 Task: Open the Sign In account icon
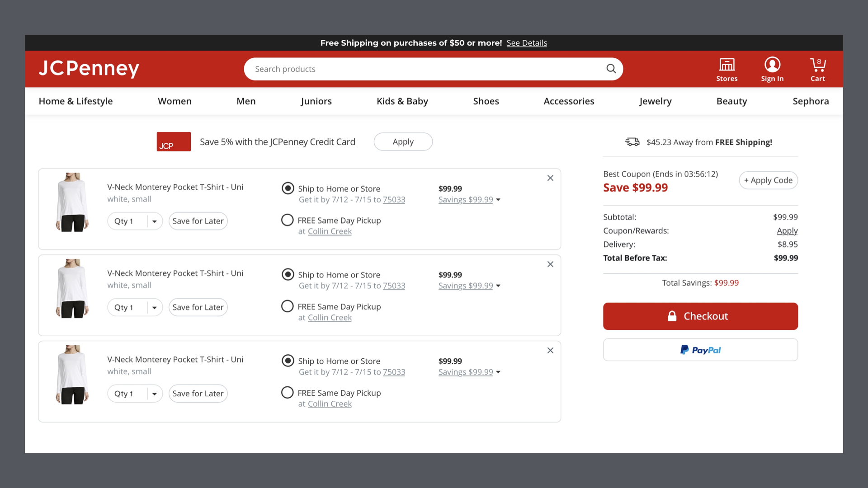click(x=772, y=70)
